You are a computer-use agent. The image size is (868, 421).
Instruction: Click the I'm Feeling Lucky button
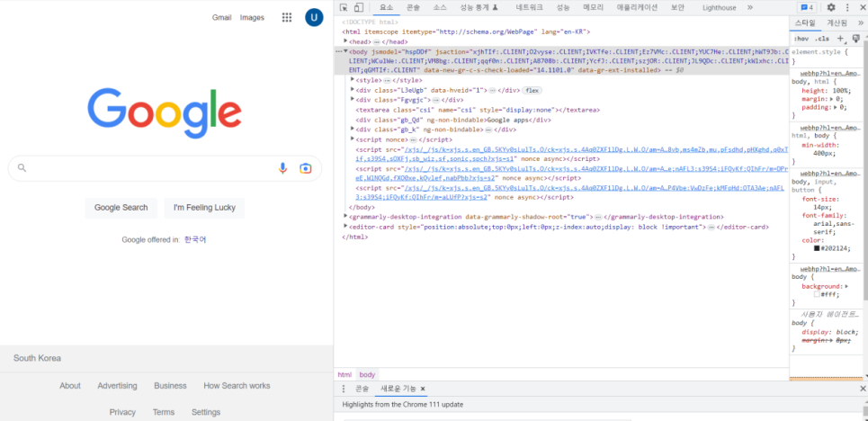point(204,208)
